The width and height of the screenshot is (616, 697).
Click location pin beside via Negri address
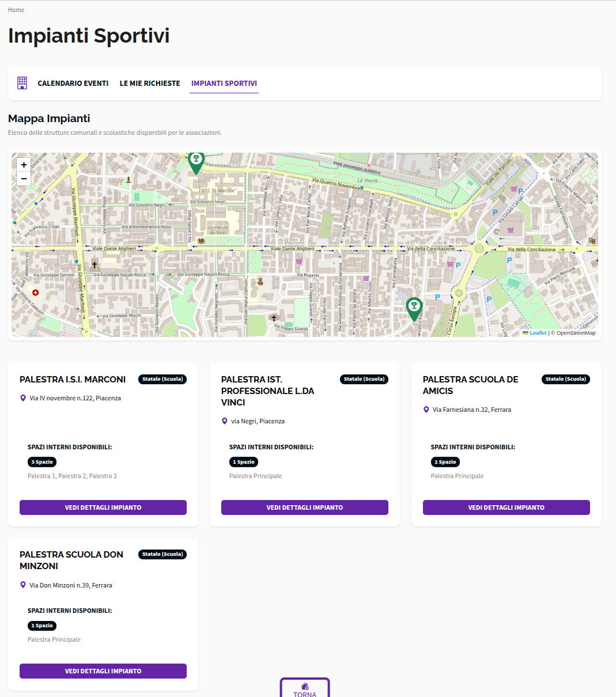pyautogui.click(x=225, y=421)
